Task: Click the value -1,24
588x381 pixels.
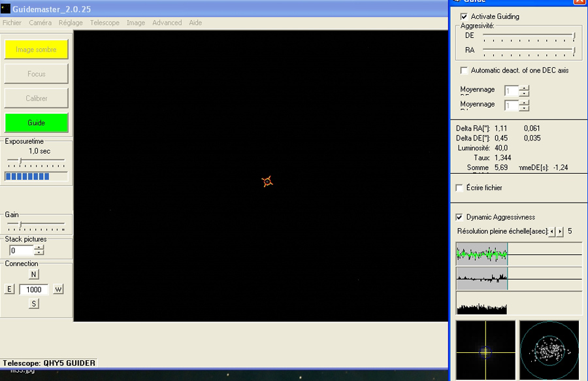Action: click(561, 167)
